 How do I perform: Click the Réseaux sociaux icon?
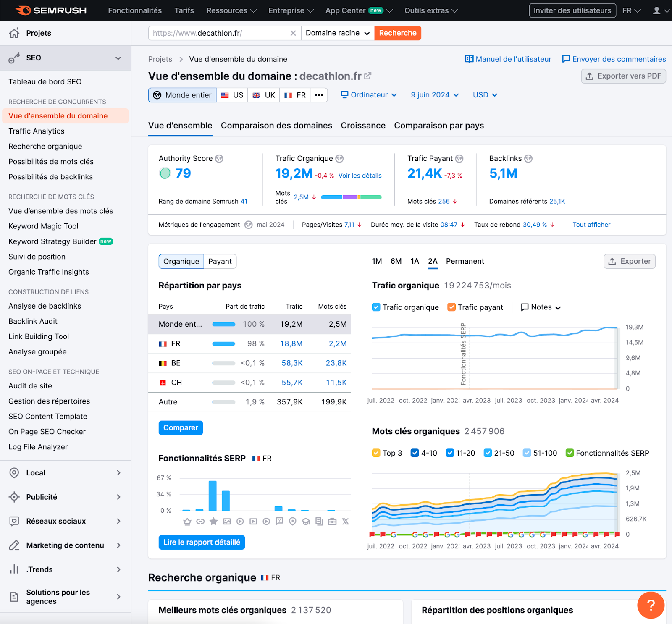(14, 521)
